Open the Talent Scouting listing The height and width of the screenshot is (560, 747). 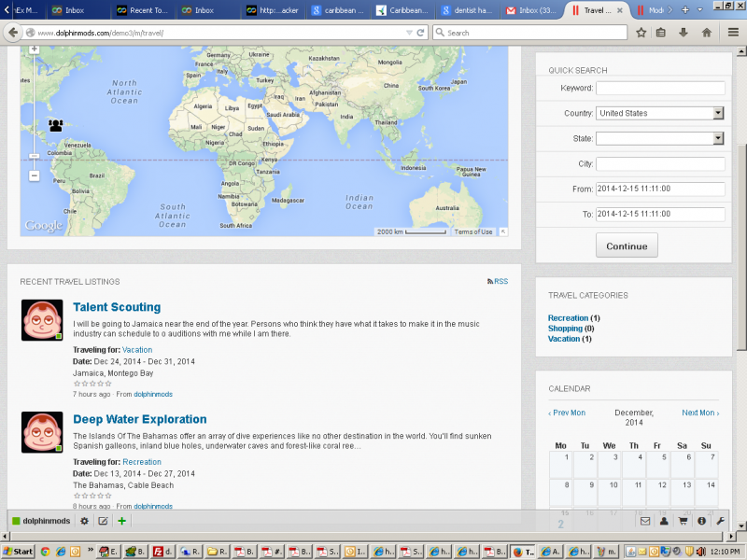(x=117, y=307)
